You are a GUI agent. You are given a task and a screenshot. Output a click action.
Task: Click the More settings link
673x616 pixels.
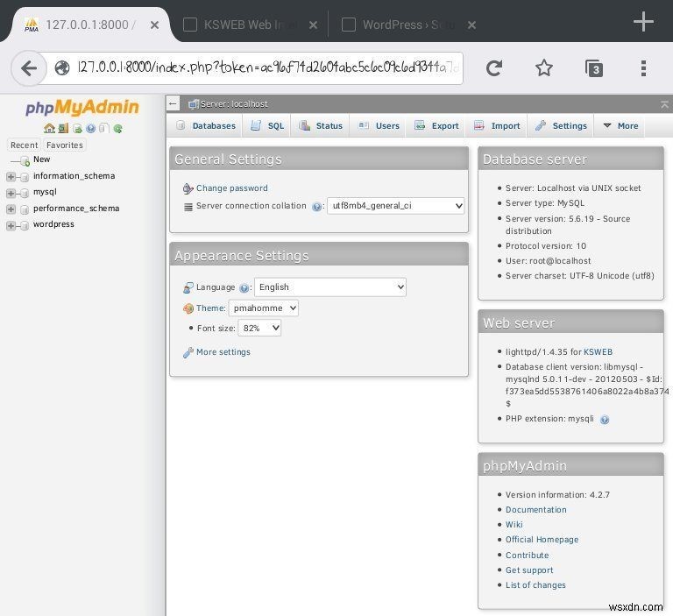(223, 352)
